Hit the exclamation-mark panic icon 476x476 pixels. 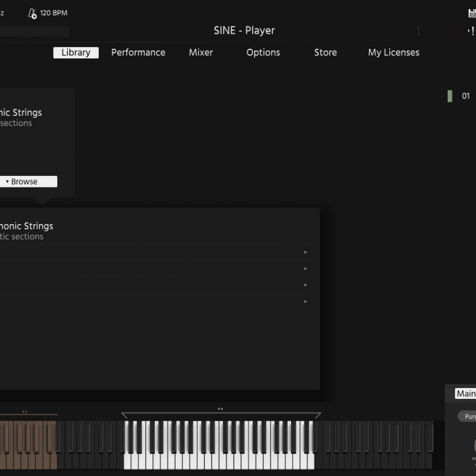click(x=472, y=31)
